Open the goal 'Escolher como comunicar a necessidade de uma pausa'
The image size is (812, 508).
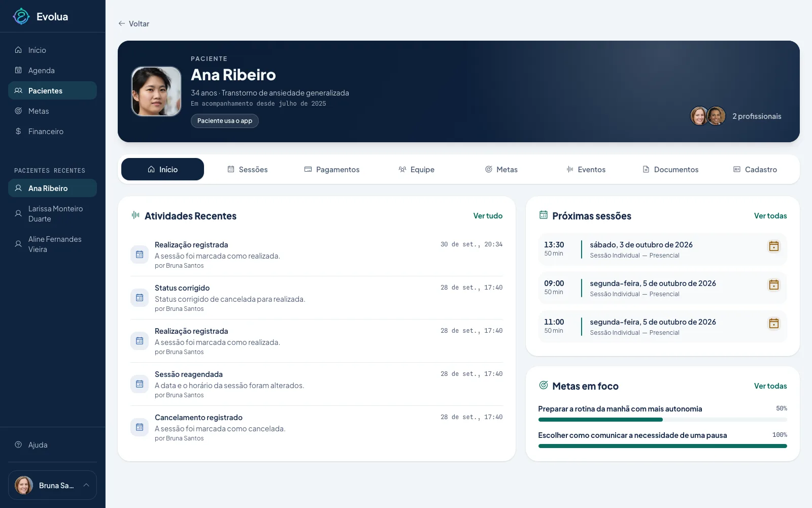632,435
